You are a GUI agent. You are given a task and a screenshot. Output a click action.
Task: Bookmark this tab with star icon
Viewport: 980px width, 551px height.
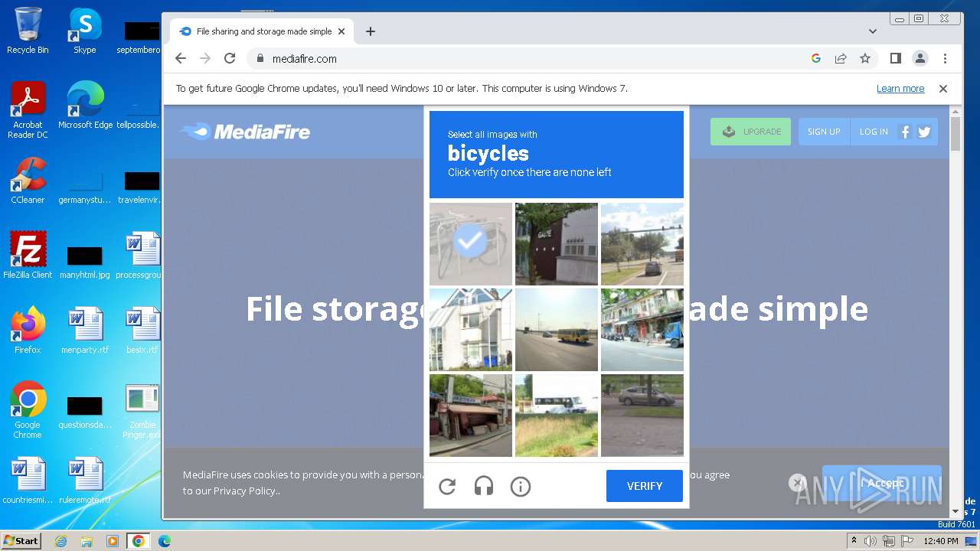coord(865,58)
